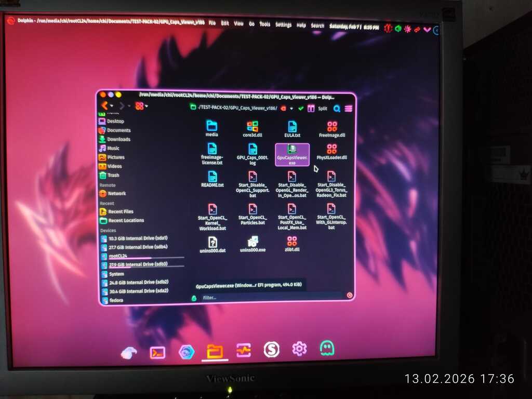Image resolution: width=532 pixels, height=399 pixels.
Task: Open the File menu in top panel
Action: pyautogui.click(x=212, y=23)
